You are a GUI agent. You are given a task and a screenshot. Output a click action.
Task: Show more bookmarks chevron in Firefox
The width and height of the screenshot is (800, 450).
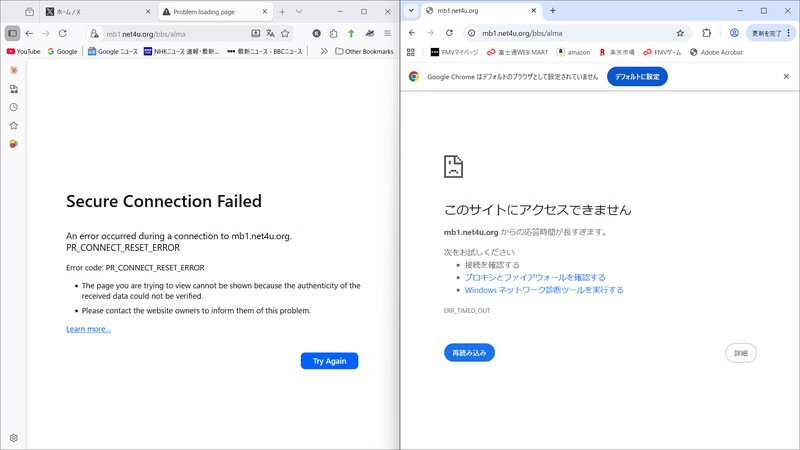(324, 51)
